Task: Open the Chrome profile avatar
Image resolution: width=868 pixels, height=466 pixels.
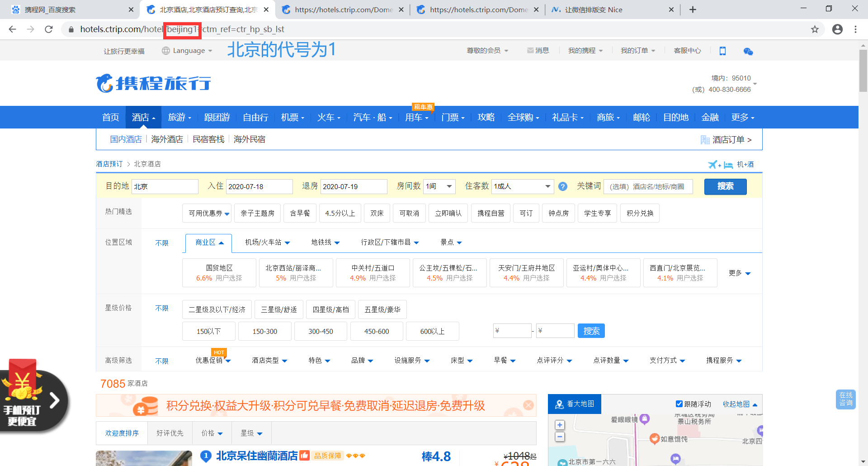Action: (837, 29)
